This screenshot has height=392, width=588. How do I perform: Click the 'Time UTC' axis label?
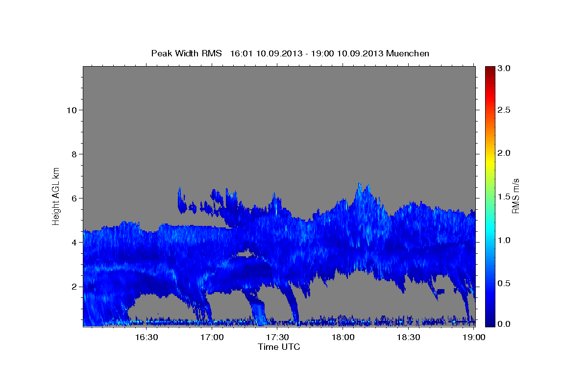click(279, 347)
